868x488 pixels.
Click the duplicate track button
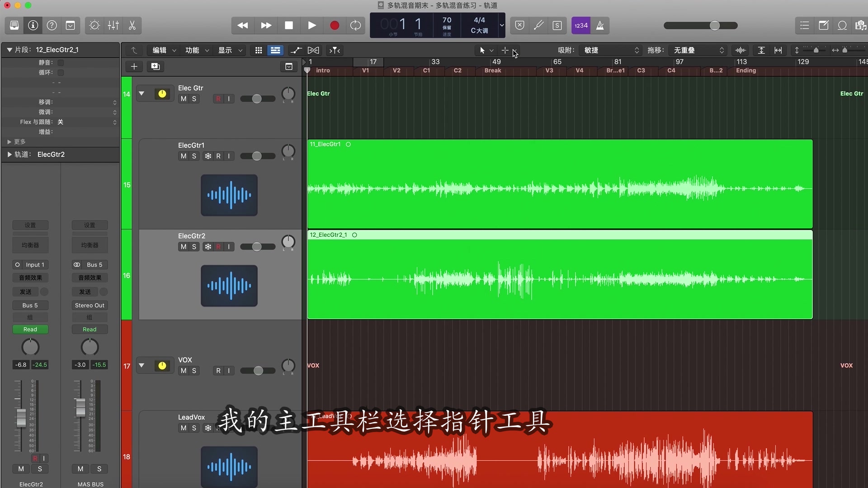point(155,66)
